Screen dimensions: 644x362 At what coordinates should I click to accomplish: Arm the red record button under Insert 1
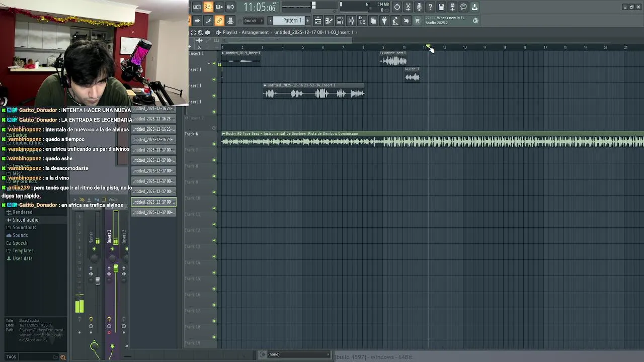[109, 333]
